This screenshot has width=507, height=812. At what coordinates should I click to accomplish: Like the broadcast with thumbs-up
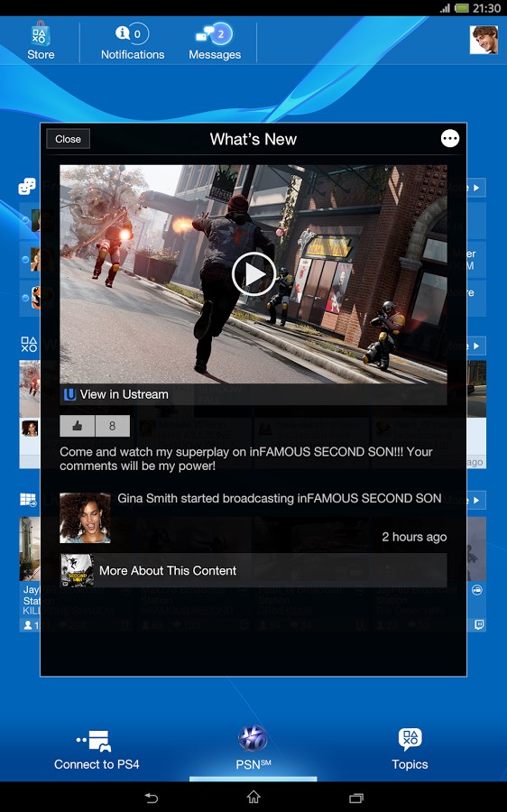(78, 426)
